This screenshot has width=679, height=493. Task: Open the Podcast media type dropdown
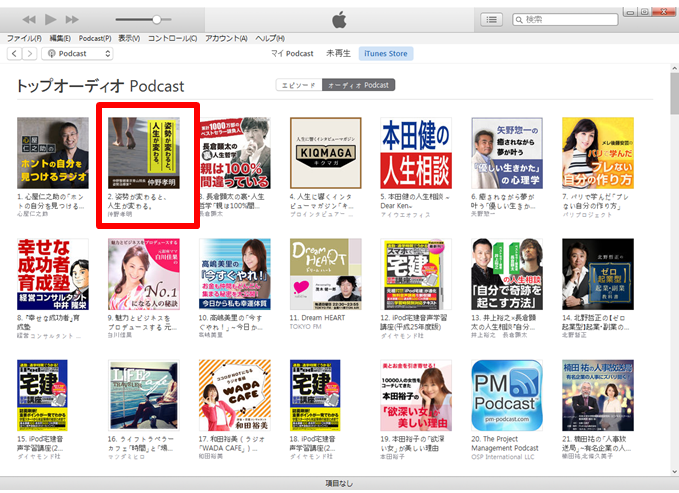(x=77, y=54)
